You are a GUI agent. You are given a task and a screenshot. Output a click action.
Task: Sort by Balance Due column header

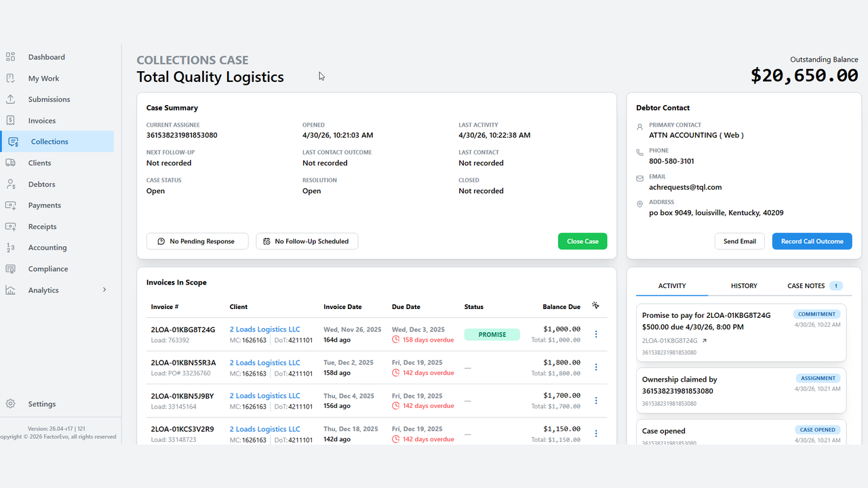(x=561, y=307)
